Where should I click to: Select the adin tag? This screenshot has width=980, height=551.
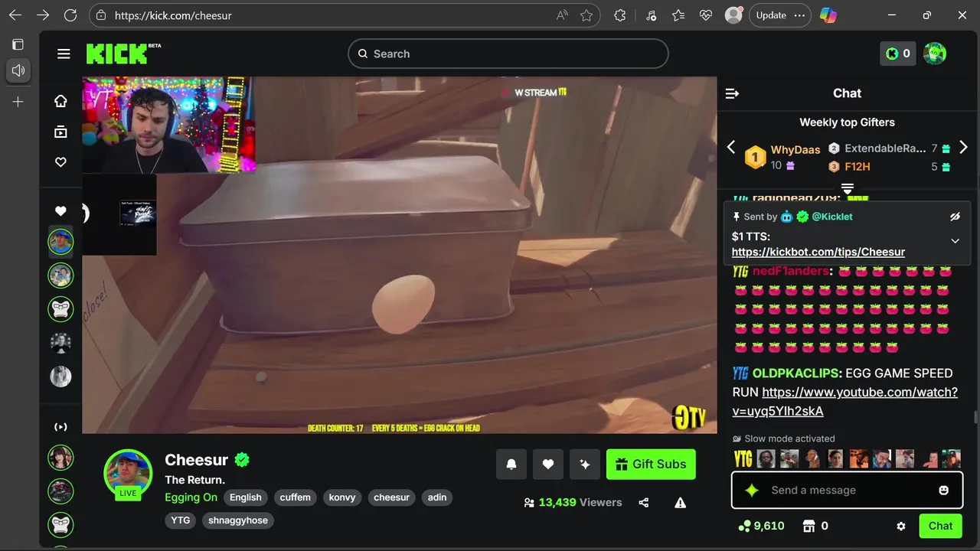pos(437,497)
